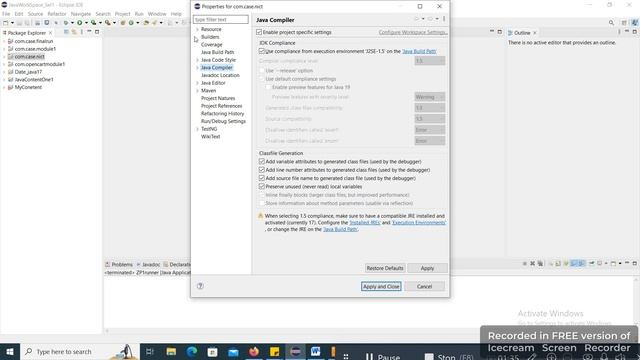Click the Eclipse search magnifier icon
This screenshot has height=360, width=640.
611,23
